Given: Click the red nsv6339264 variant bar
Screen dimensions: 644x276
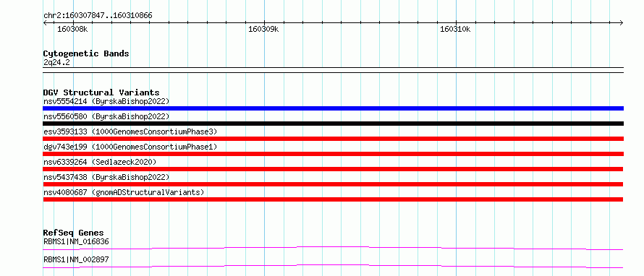Looking at the screenshot, I should click(x=333, y=169).
